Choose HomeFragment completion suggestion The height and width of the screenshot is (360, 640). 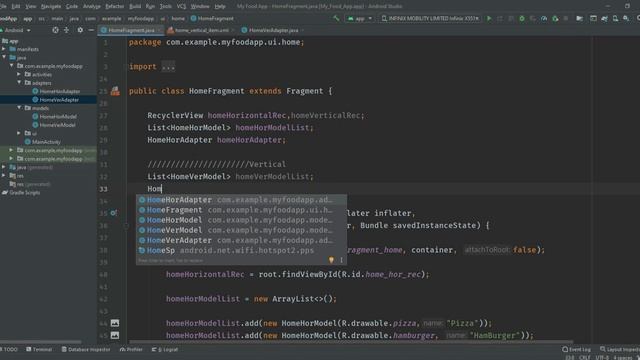[x=241, y=210]
